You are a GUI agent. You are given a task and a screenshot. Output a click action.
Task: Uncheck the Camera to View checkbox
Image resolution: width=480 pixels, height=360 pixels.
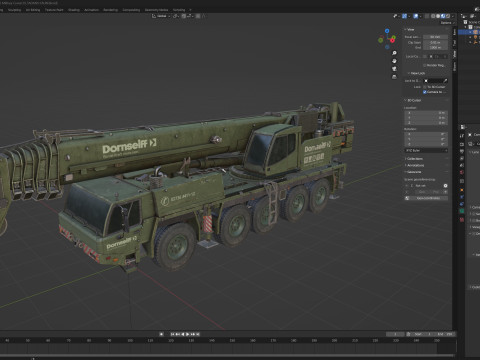tap(425, 92)
